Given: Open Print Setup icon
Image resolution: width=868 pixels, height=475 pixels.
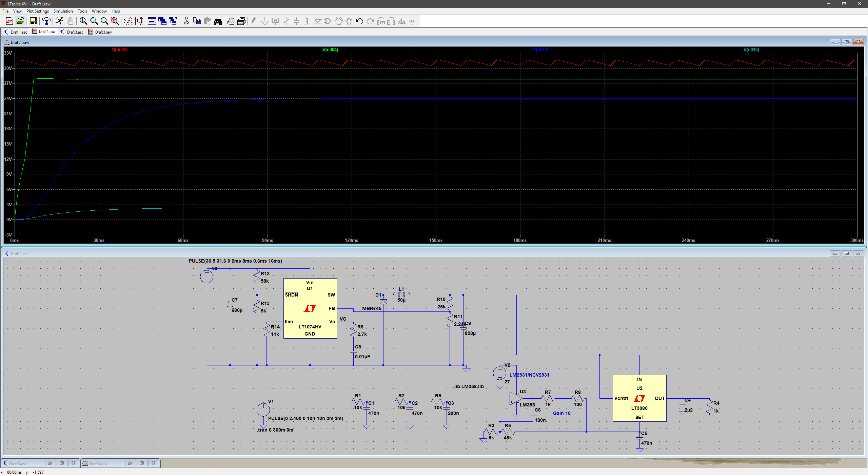Looking at the screenshot, I should point(241,21).
